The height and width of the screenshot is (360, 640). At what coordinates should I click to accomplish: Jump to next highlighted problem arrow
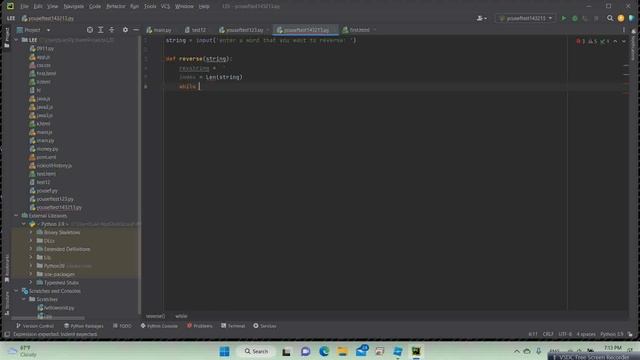[624, 41]
